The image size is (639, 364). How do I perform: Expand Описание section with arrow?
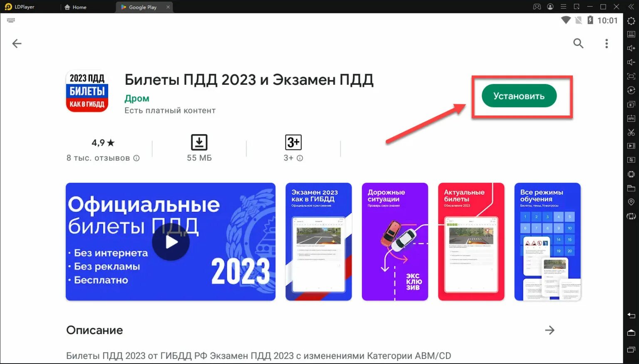(x=550, y=330)
